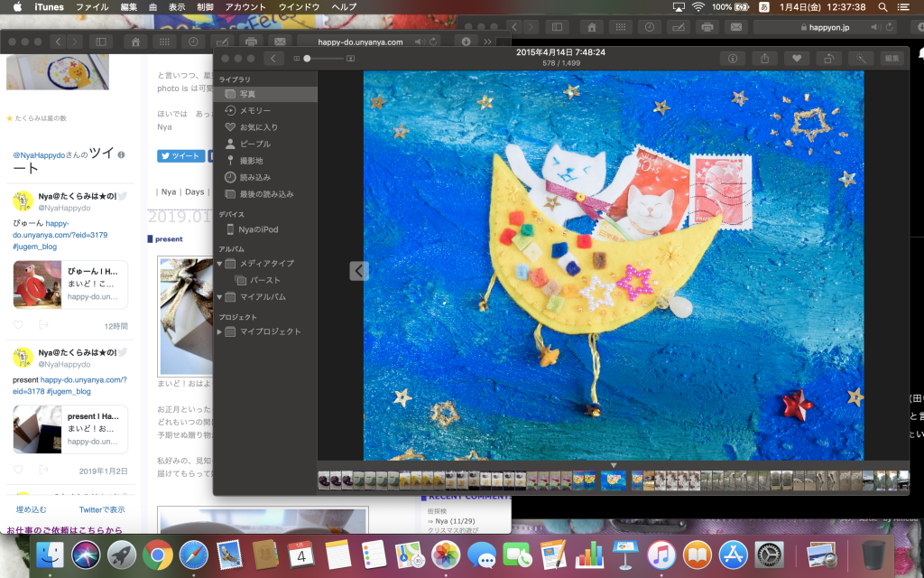Open the アカウント menu
Screen dimensions: 924x578
click(x=245, y=7)
